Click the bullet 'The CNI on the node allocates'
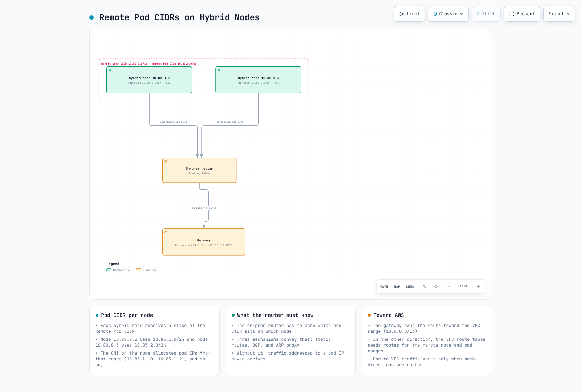 pyautogui.click(x=153, y=359)
